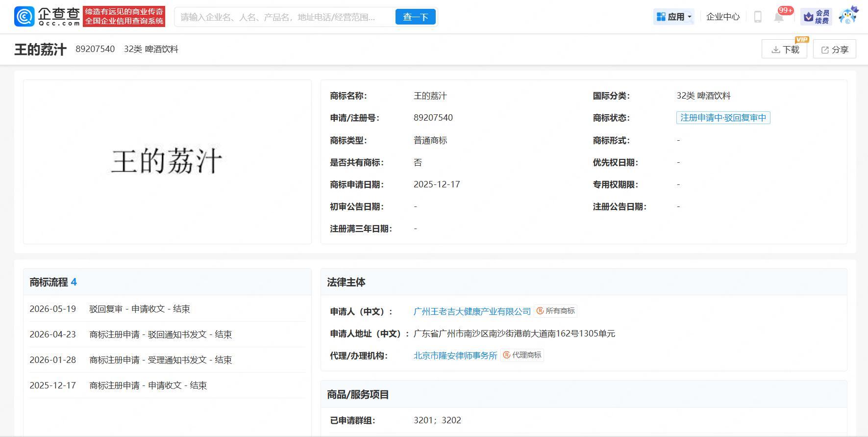Click the 王的荔汁 trademark image
The height and width of the screenshot is (437, 868).
point(167,161)
